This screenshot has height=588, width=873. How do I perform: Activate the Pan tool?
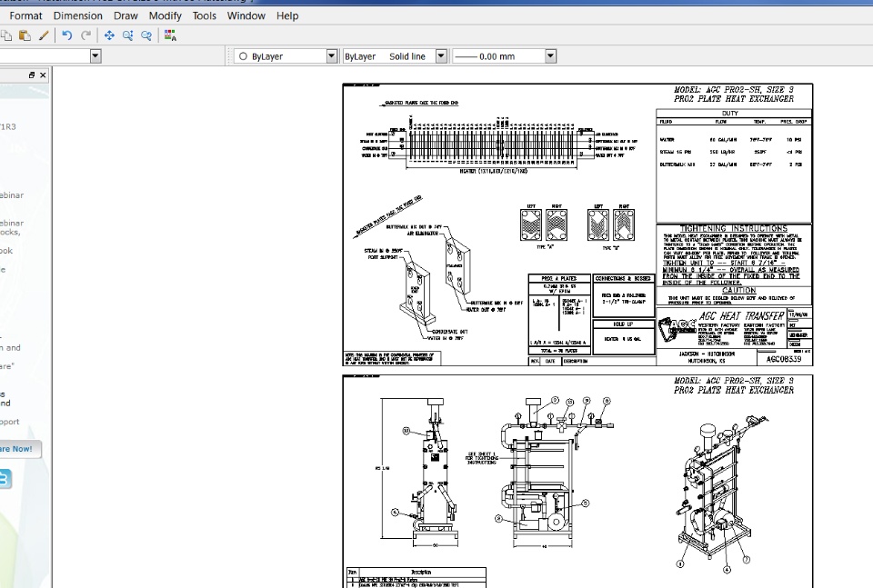point(109,35)
